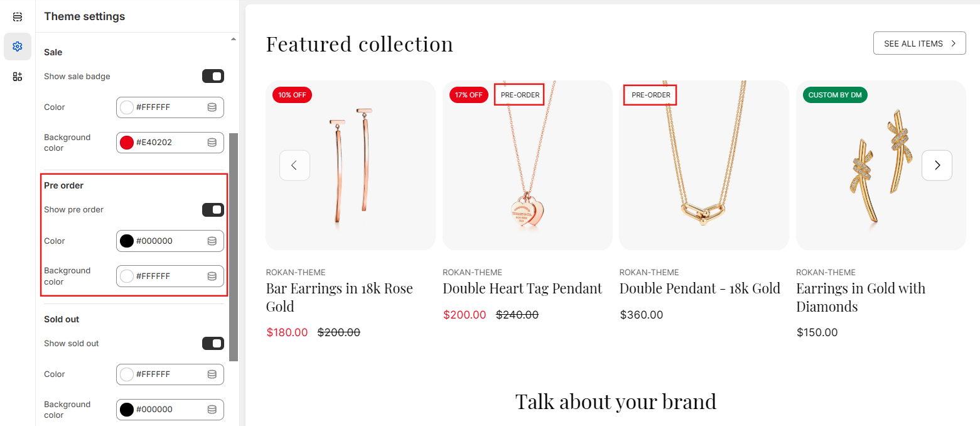Viewport: 980px width, 426px height.
Task: Click the Theme settings gear icon
Action: pos(18,46)
